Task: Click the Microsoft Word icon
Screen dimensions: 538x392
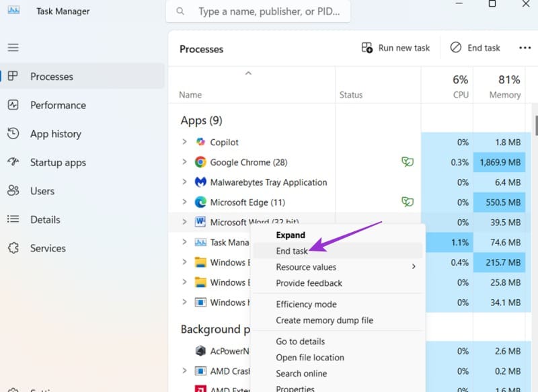Action: click(x=200, y=222)
